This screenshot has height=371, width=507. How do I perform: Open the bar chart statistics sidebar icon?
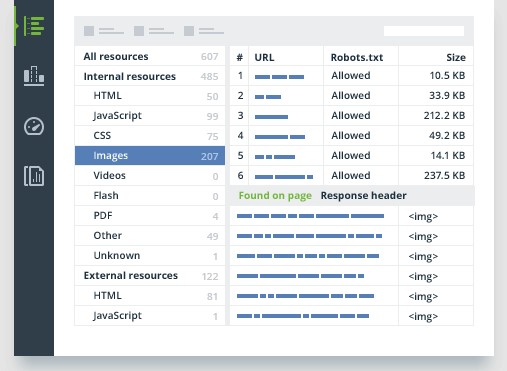[x=34, y=76]
